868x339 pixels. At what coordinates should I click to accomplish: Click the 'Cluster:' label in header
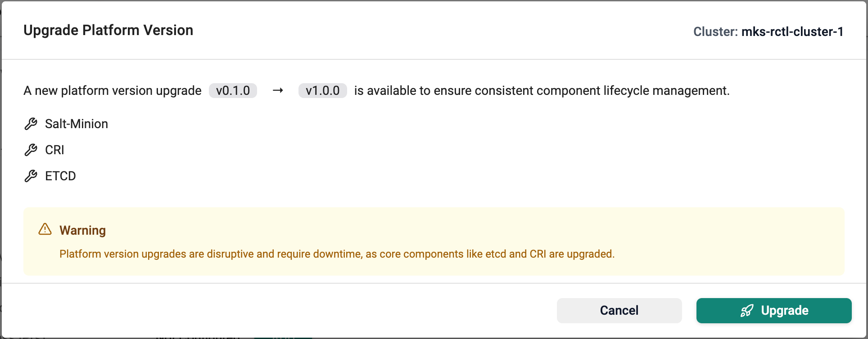click(715, 32)
